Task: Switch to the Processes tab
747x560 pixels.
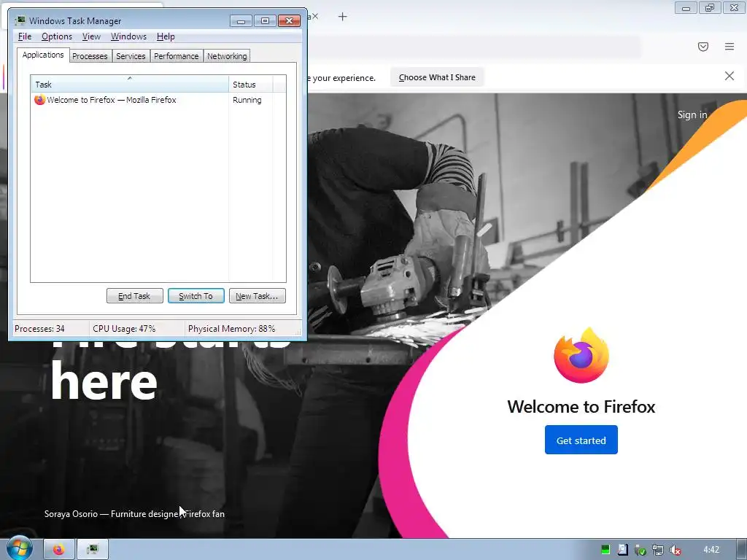Action: click(90, 56)
